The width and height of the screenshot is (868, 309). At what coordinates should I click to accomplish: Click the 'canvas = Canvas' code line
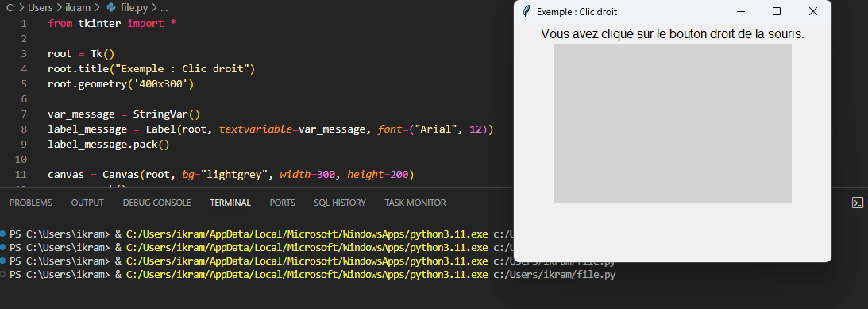coord(230,175)
